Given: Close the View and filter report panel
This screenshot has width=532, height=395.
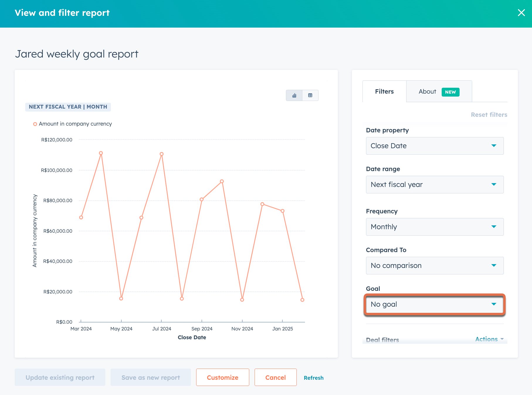Looking at the screenshot, I should (521, 13).
